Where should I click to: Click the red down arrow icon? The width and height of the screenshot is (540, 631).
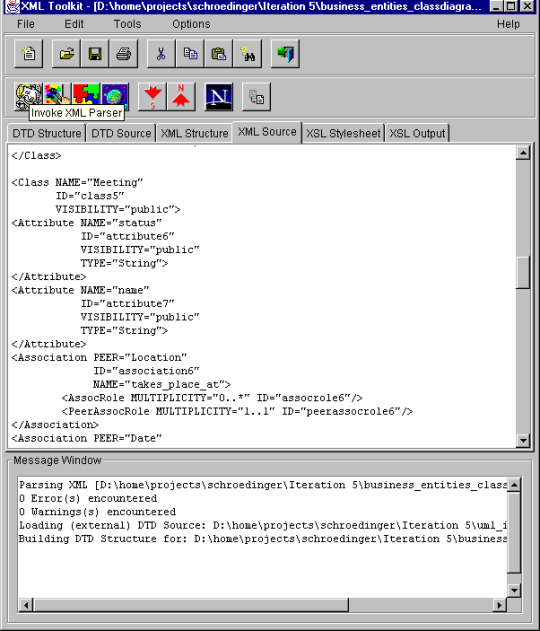coord(152,97)
